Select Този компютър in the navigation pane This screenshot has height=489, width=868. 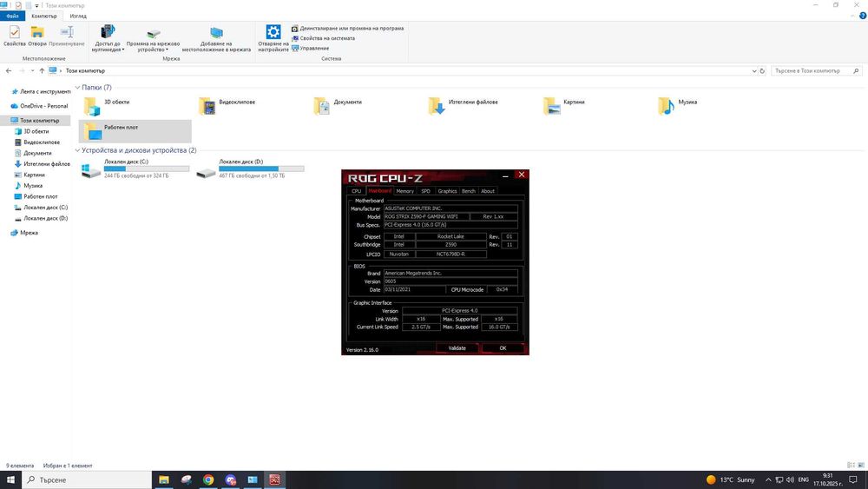point(36,120)
